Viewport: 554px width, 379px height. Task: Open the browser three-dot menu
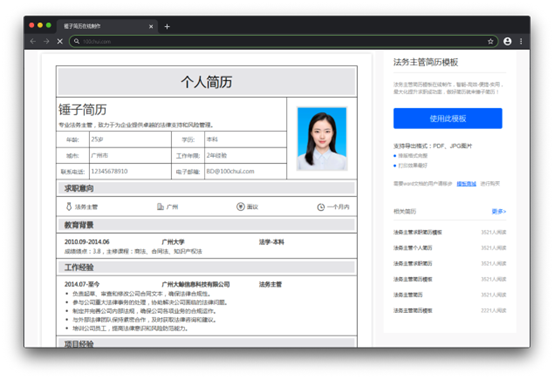pos(521,41)
